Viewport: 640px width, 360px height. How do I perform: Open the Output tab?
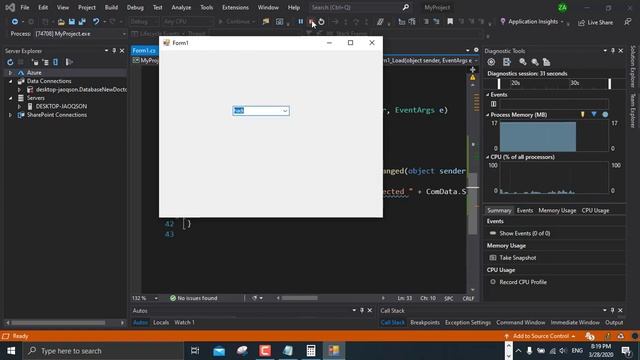click(614, 322)
